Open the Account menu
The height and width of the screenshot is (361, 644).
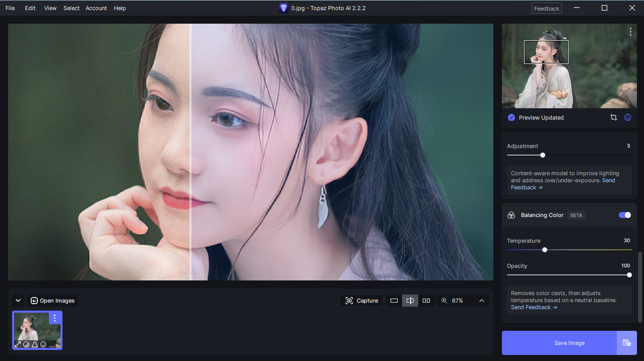(x=96, y=8)
